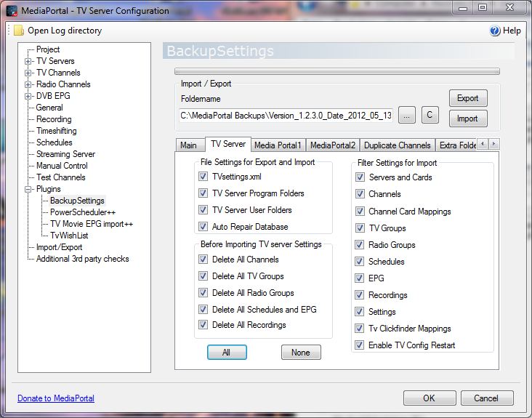Image resolution: width=532 pixels, height=418 pixels.
Task: Select Timeshifting in the tree
Action: point(56,131)
